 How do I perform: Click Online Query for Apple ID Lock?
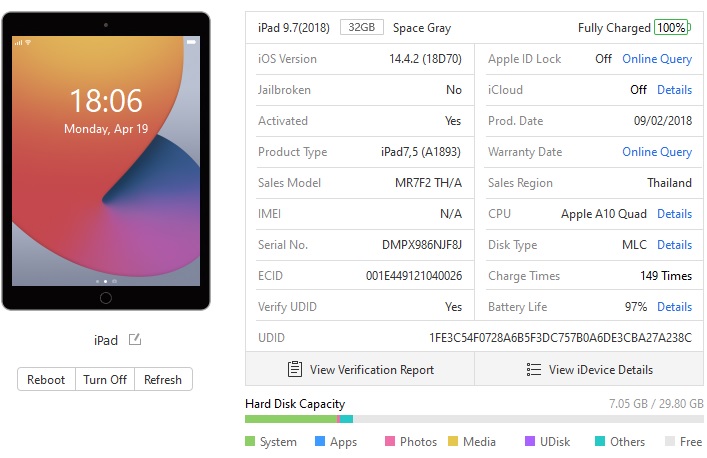click(x=657, y=59)
